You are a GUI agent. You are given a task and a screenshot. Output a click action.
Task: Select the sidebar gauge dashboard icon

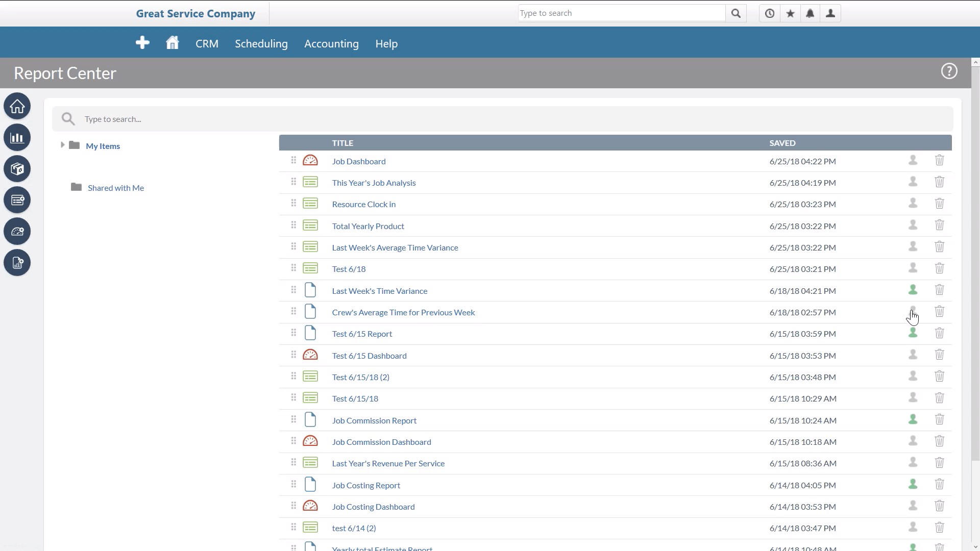coord(17,231)
